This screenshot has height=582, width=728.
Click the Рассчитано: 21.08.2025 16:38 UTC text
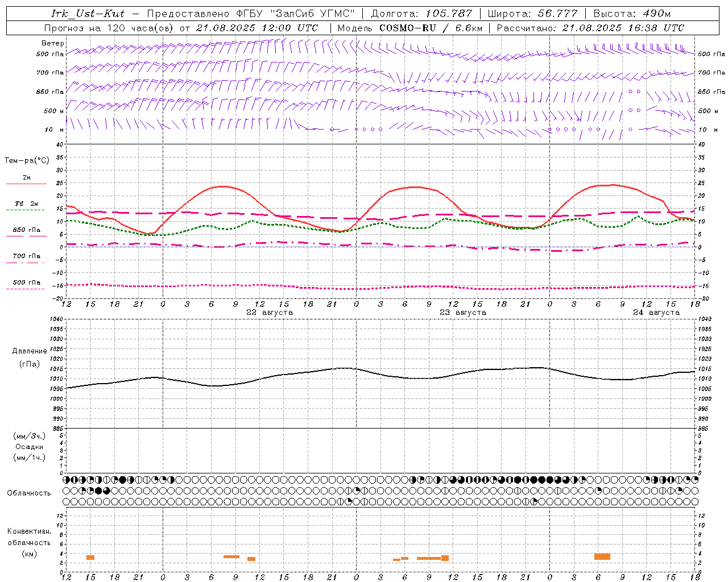[591, 28]
